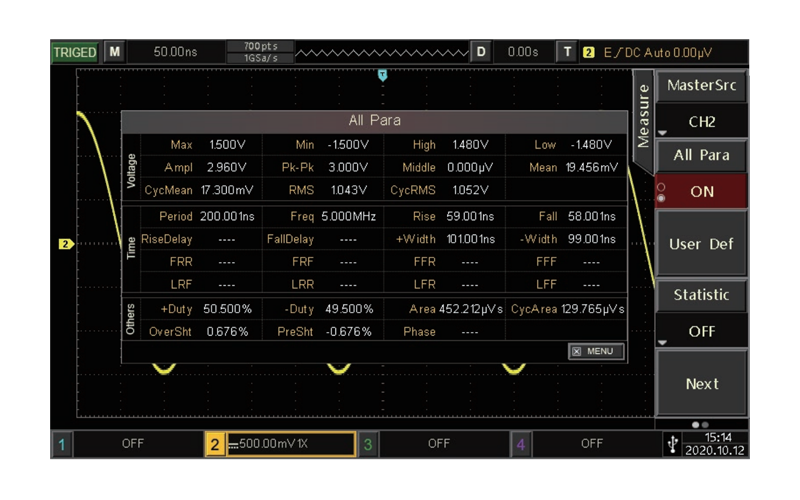Close the All Para panel via MENU
The height and width of the screenshot is (500, 800).
[595, 352]
